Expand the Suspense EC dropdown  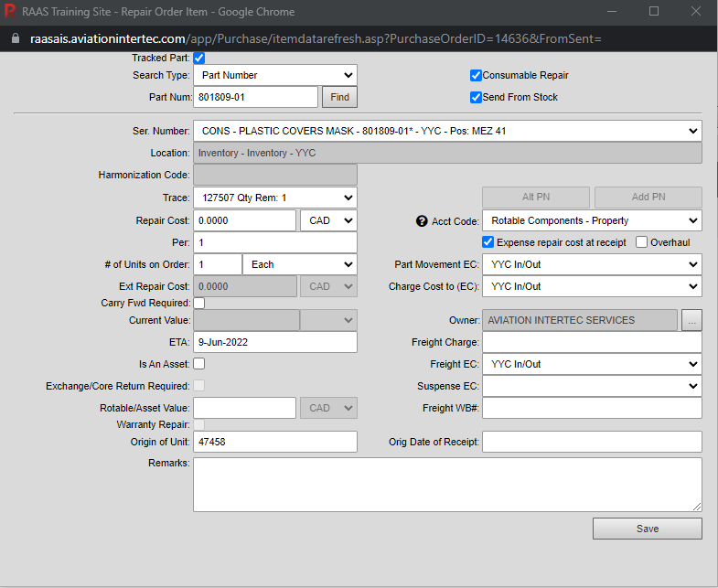(592, 386)
